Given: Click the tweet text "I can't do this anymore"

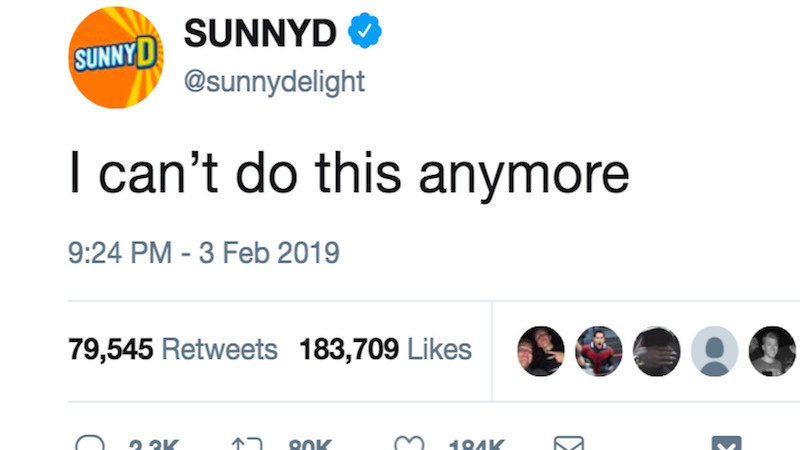Looking at the screenshot, I should (x=348, y=175).
